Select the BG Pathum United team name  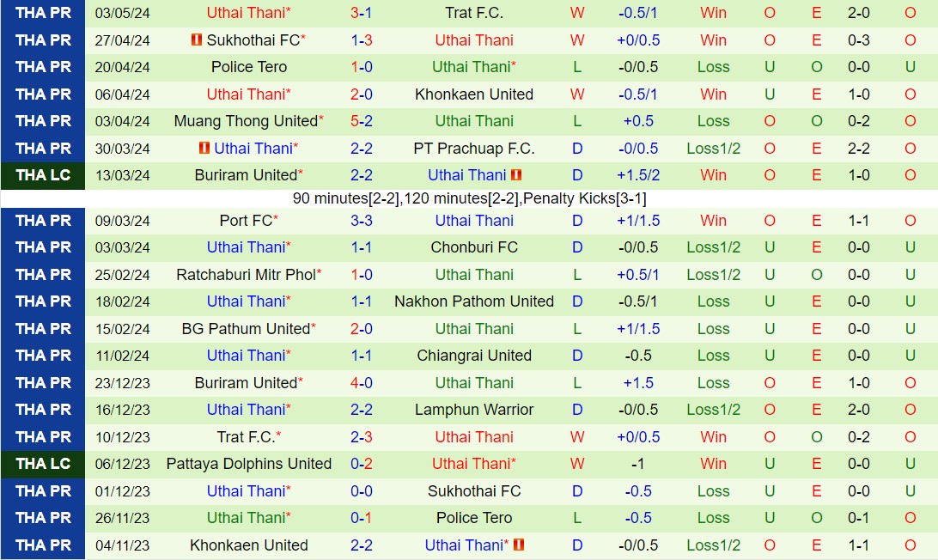tap(246, 329)
